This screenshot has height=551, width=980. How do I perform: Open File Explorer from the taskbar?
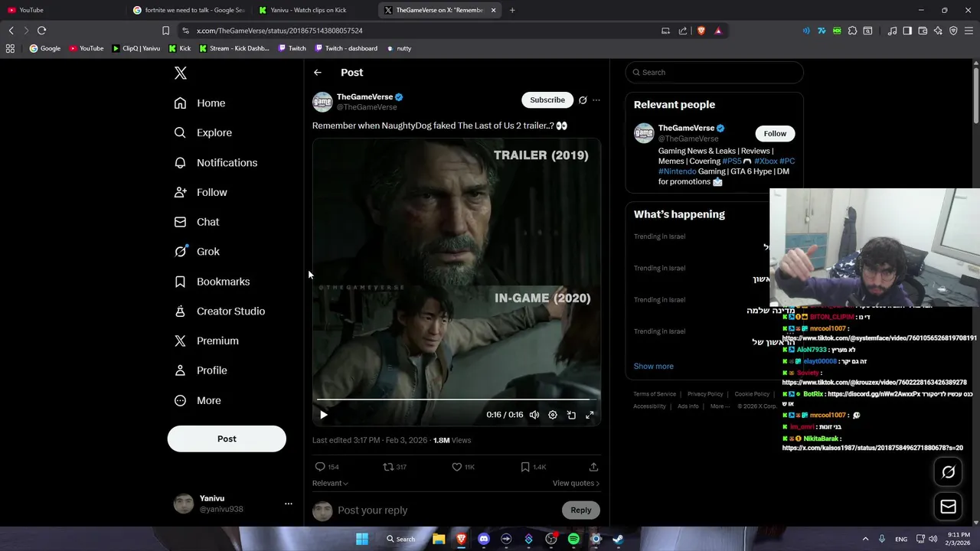(439, 539)
